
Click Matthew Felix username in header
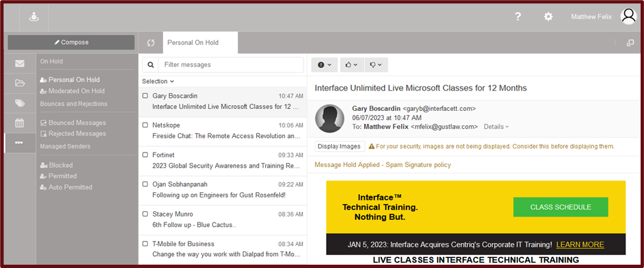(x=591, y=17)
